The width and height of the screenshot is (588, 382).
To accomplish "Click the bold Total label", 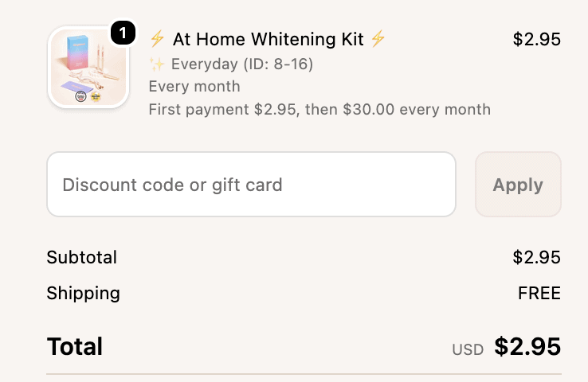I will [75, 346].
